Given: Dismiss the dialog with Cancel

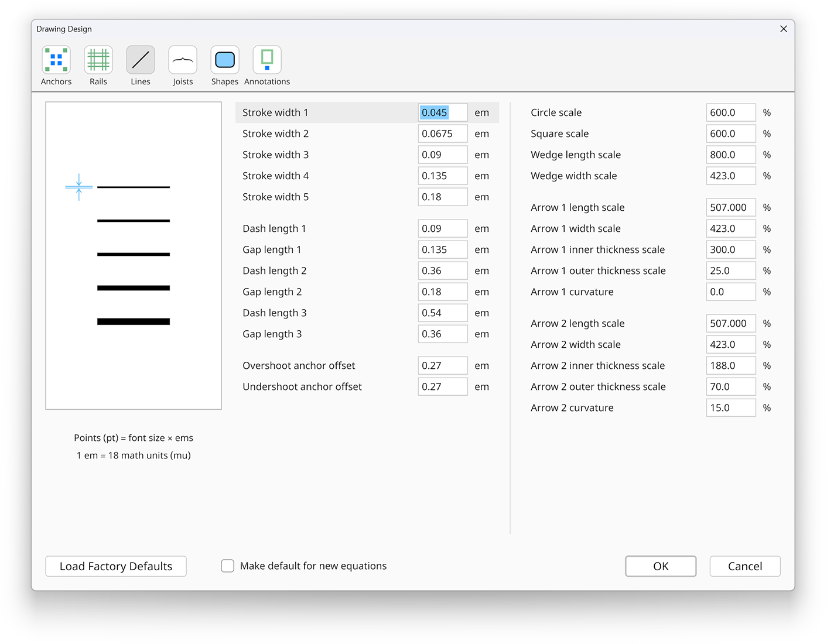Looking at the screenshot, I should click(x=744, y=566).
